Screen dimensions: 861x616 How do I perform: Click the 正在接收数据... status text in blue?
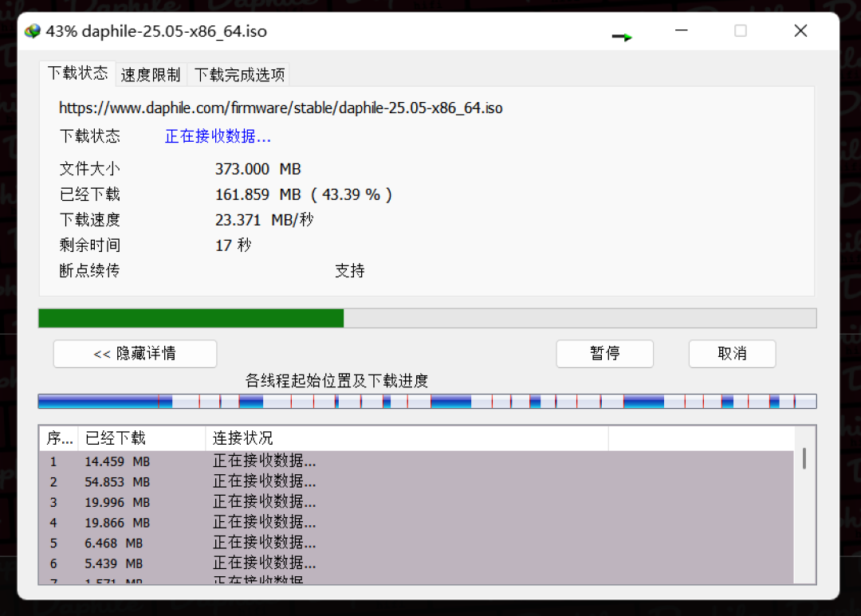pyautogui.click(x=218, y=136)
